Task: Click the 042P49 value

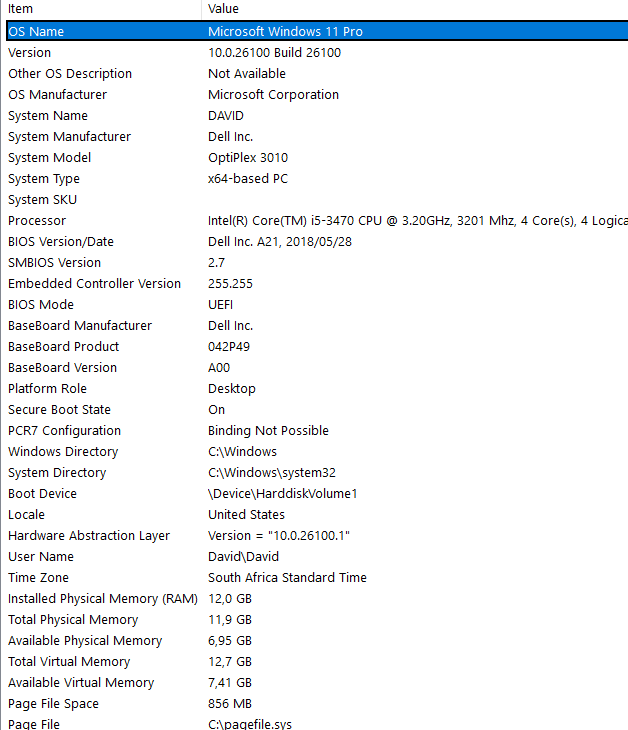Action: pyautogui.click(x=229, y=346)
